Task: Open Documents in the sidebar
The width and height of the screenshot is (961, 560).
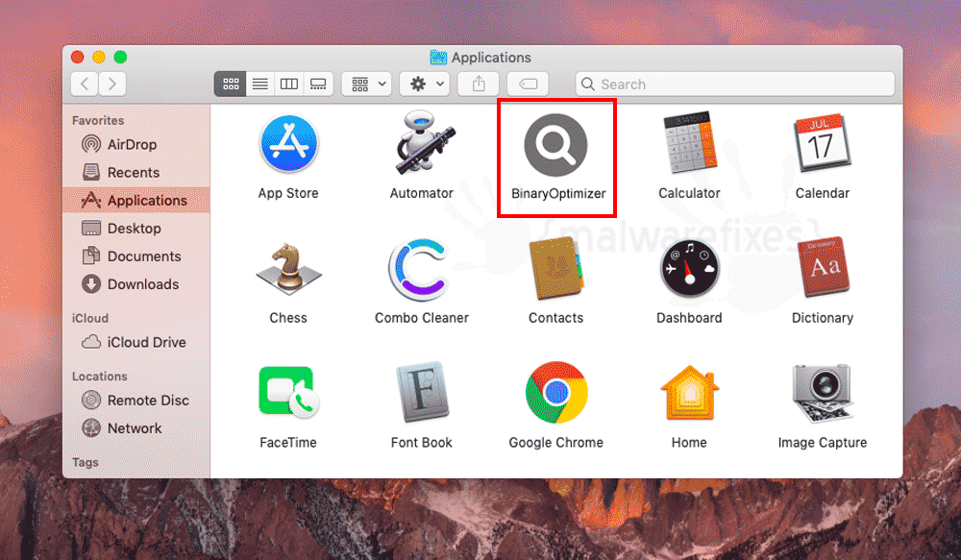Action: click(136, 256)
